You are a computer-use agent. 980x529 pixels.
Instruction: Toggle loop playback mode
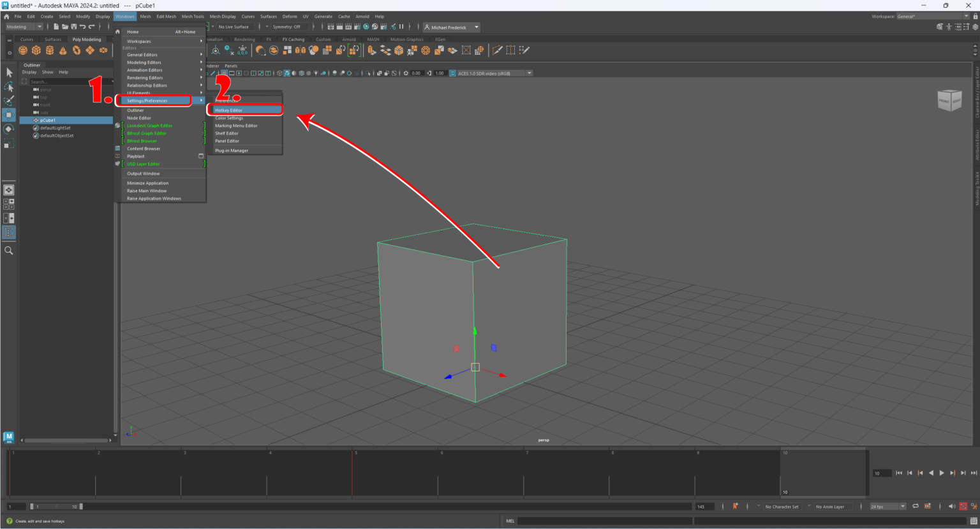(916, 506)
